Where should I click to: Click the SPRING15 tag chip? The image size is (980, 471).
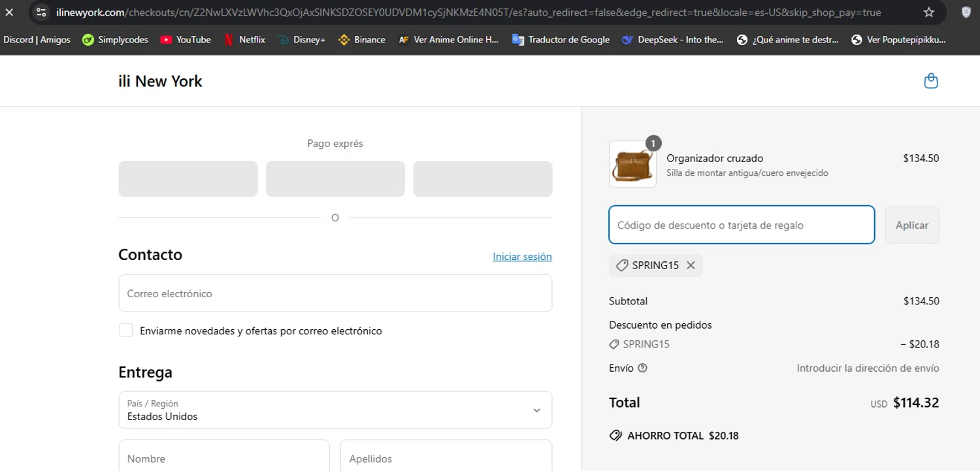click(x=655, y=265)
